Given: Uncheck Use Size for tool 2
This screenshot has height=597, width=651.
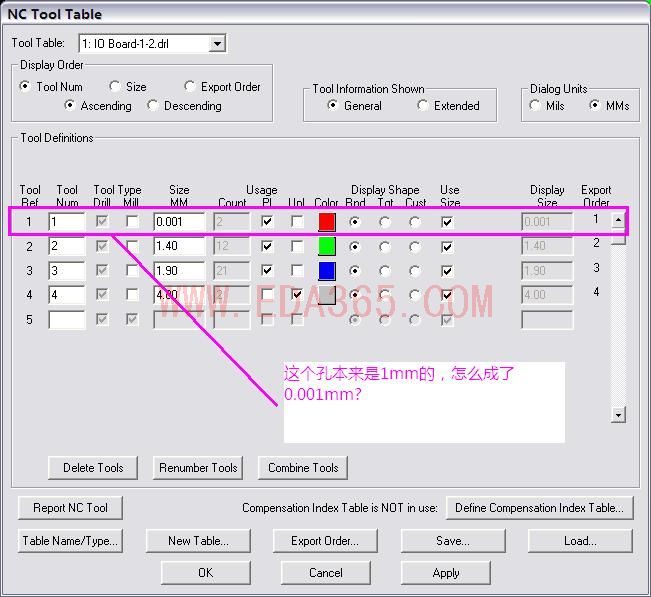Looking at the screenshot, I should pos(447,247).
